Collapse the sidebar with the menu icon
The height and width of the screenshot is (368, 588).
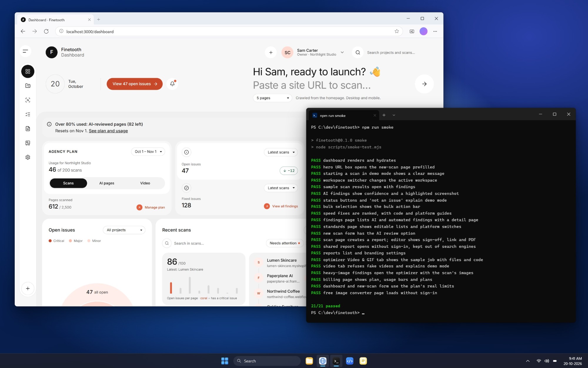(26, 51)
